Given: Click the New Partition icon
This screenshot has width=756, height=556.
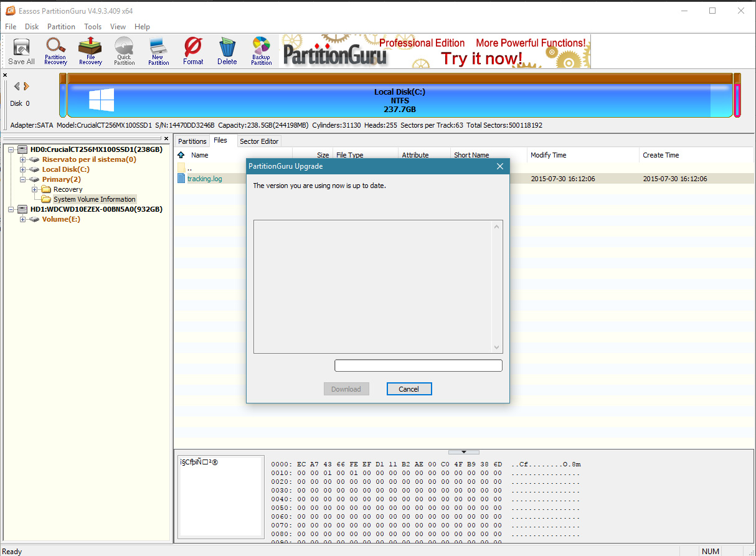Looking at the screenshot, I should [x=158, y=51].
